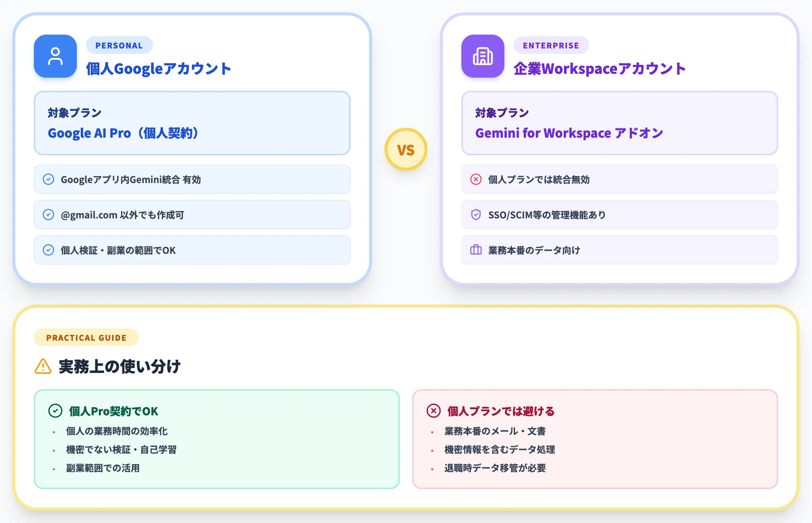Click the Gemini for Workspace アドオン plan text
This screenshot has width=812, height=523.
tap(569, 133)
